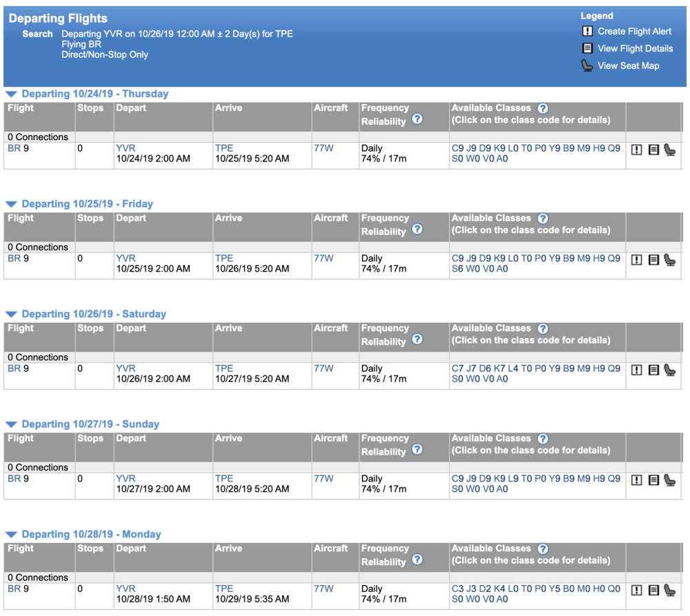Viewport: 690px width, 616px height.
Task: Click the BR airline link for Monday flight
Action: pos(14,589)
